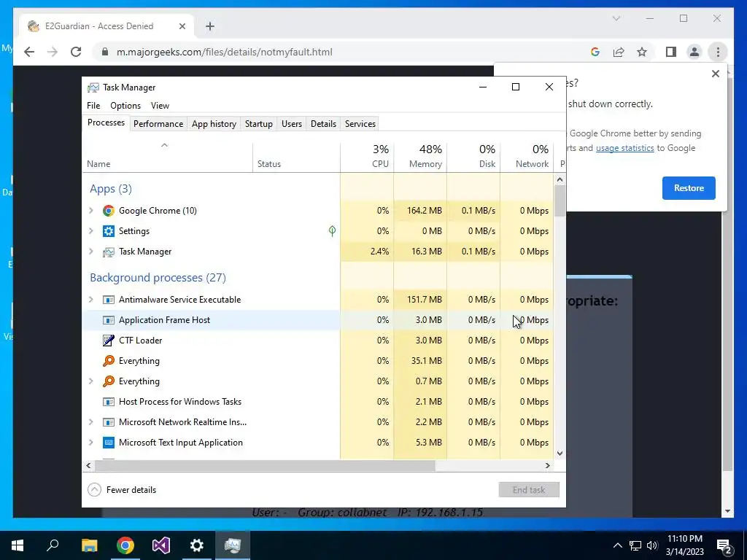Viewport: 747px width, 560px height.
Task: Click the Antimalware Service Executable icon
Action: [x=109, y=300]
